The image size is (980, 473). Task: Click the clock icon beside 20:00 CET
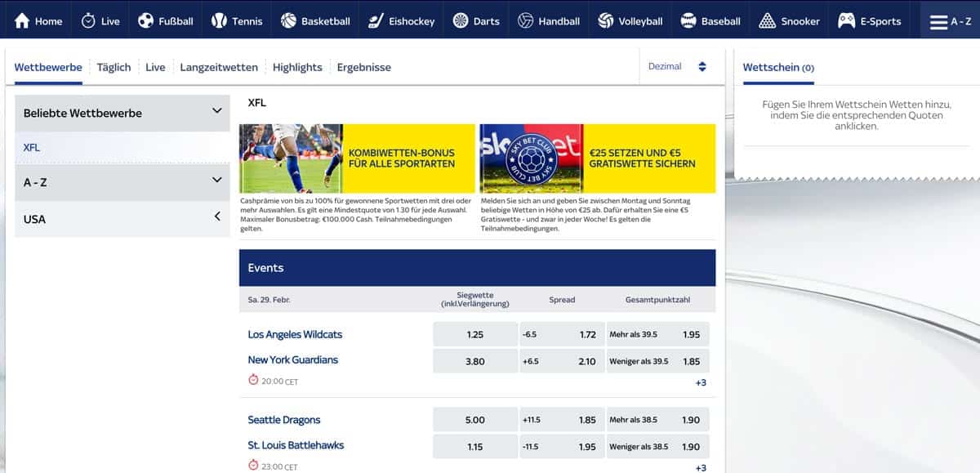click(253, 380)
